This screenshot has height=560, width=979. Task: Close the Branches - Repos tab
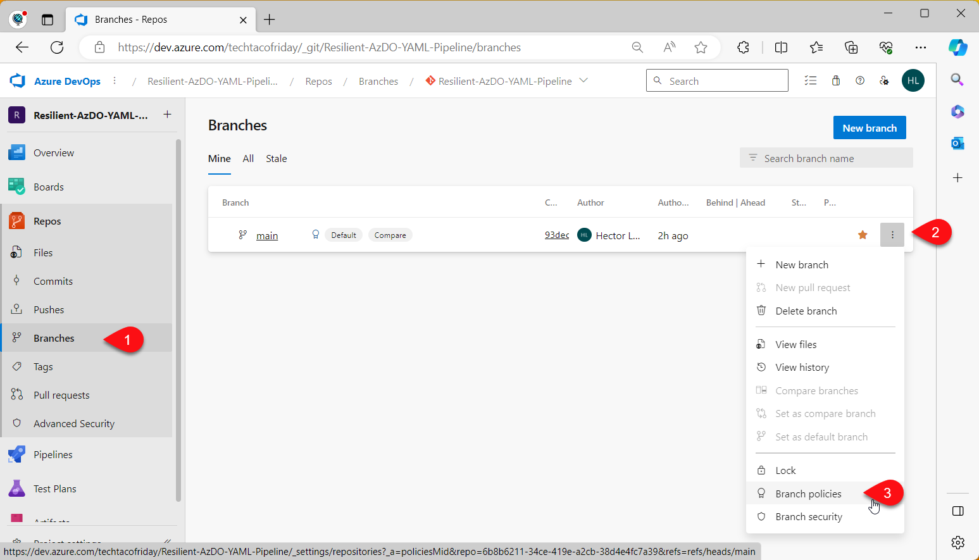(243, 20)
